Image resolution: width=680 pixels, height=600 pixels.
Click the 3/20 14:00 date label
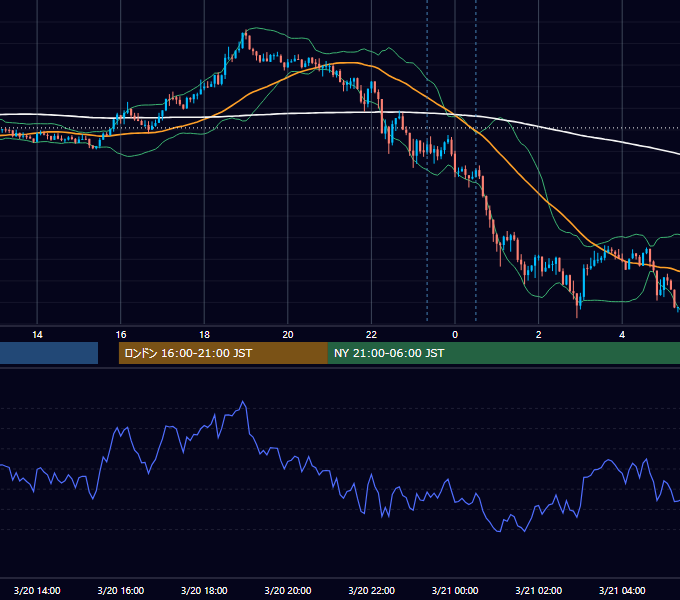(x=37, y=590)
